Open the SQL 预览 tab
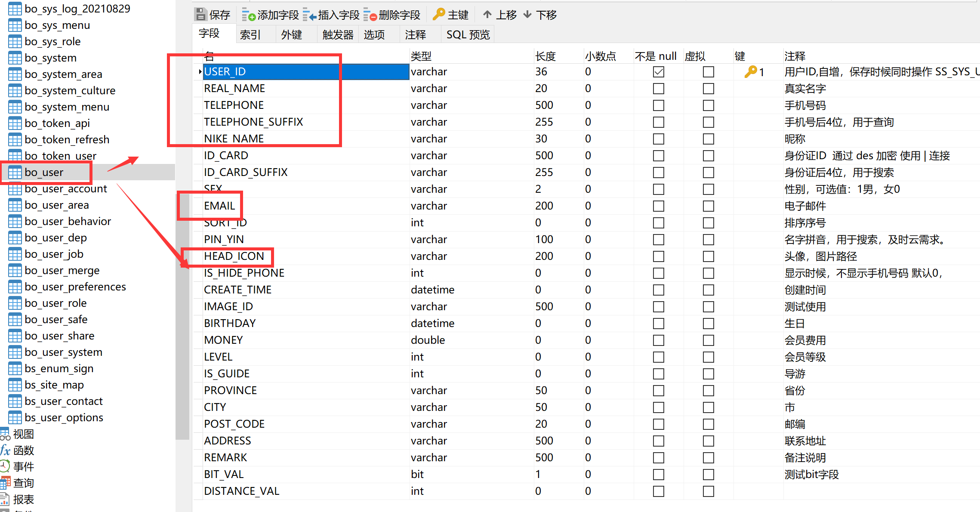 tap(468, 34)
